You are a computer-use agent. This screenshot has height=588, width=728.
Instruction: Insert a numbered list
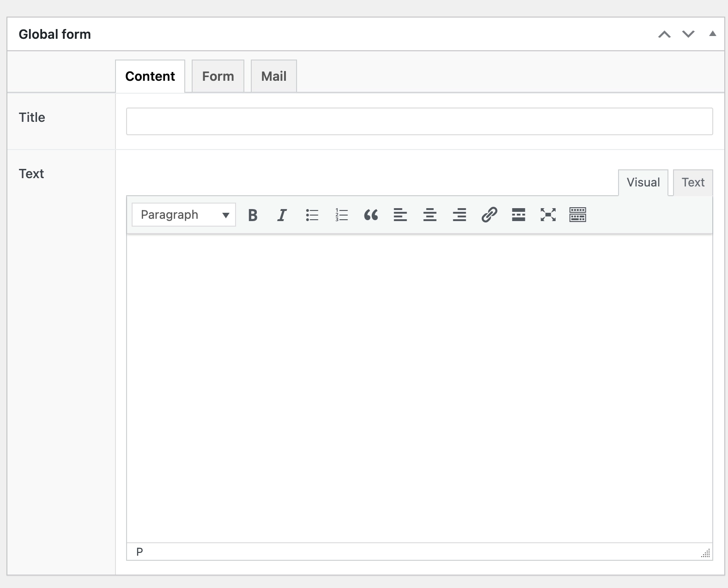[341, 215]
